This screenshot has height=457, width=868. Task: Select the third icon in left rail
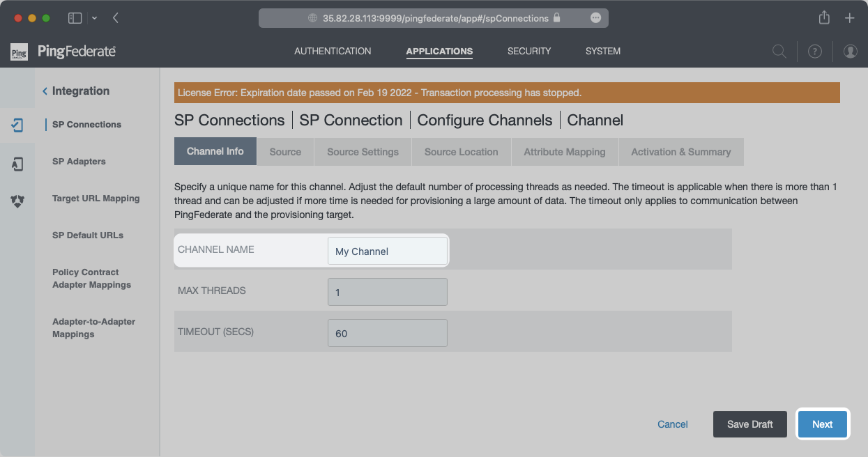[x=18, y=201]
